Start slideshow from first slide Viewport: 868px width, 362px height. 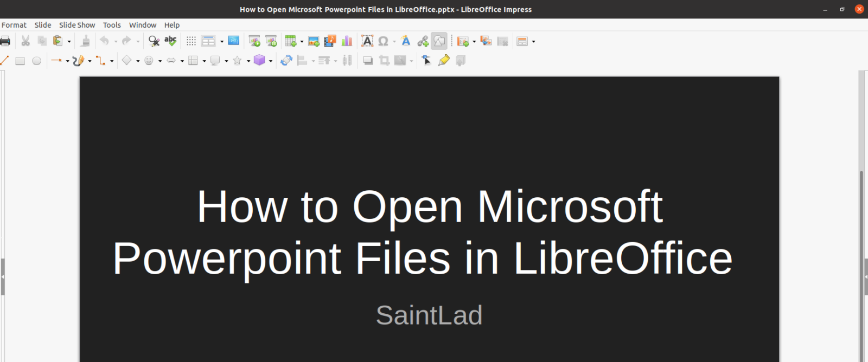254,41
